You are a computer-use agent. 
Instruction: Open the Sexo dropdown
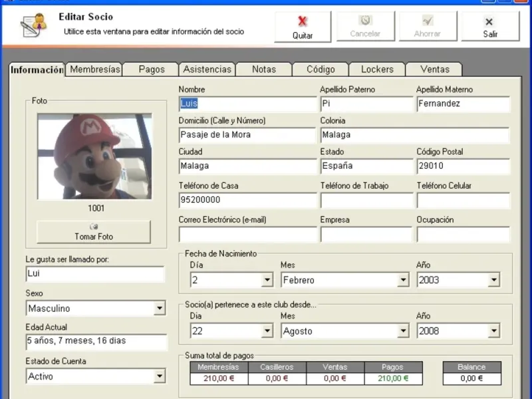pyautogui.click(x=159, y=309)
